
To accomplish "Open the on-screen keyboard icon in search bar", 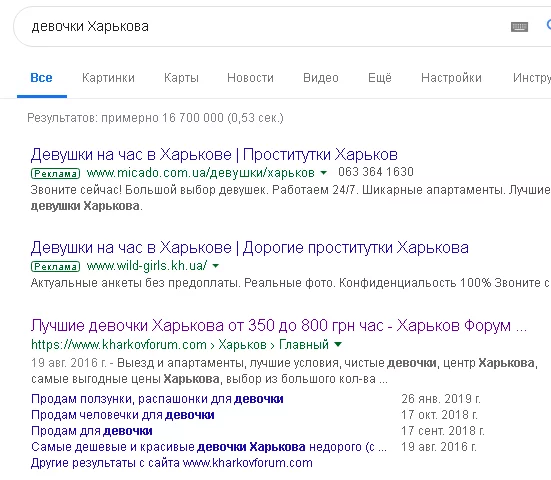I will [519, 27].
